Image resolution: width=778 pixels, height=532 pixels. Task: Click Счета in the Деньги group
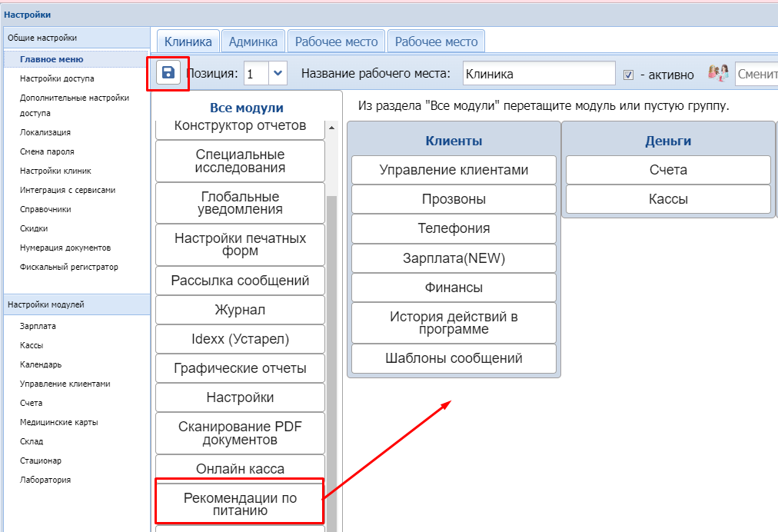668,170
